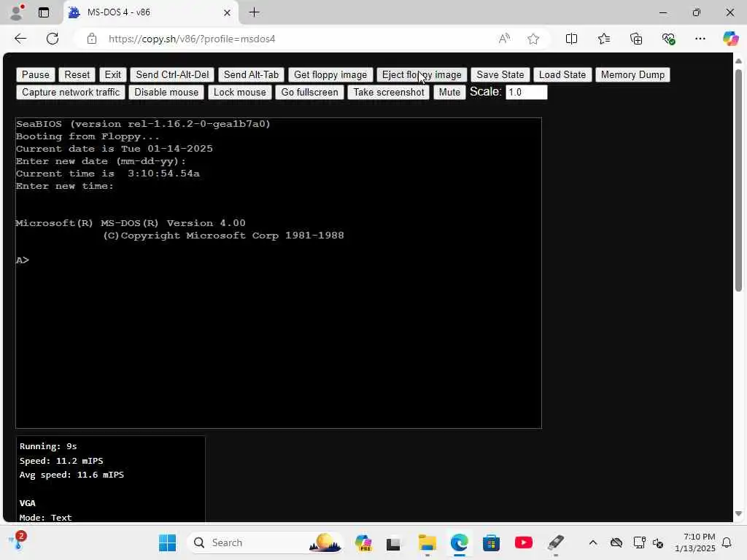
Task: Send Alt-Tab to the emulator
Action: [x=251, y=75]
